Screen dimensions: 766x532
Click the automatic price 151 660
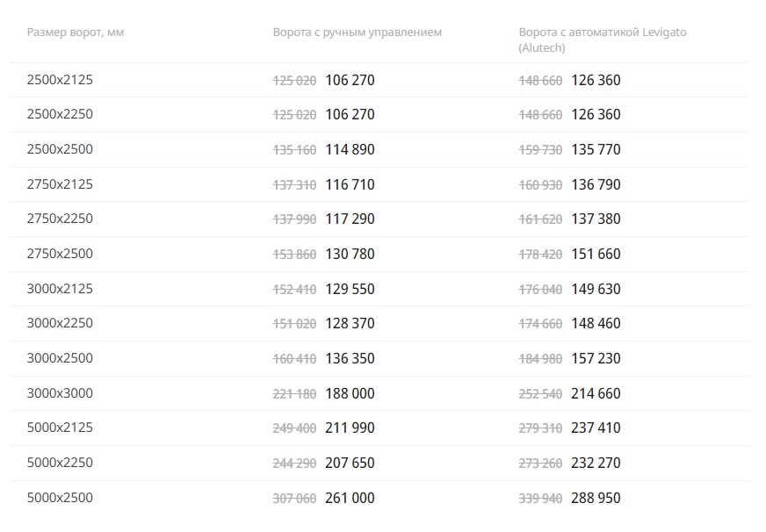point(596,254)
